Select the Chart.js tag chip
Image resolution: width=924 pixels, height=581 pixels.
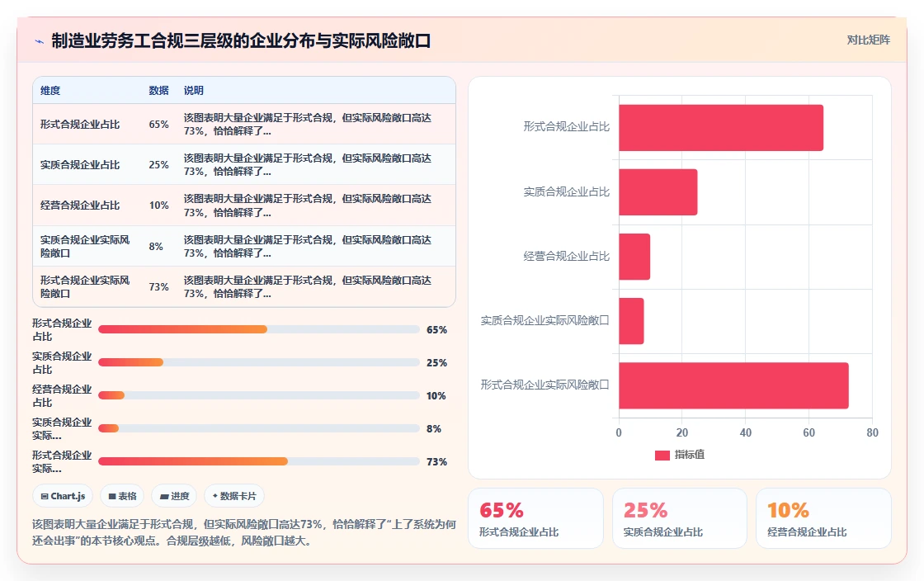[x=63, y=496]
